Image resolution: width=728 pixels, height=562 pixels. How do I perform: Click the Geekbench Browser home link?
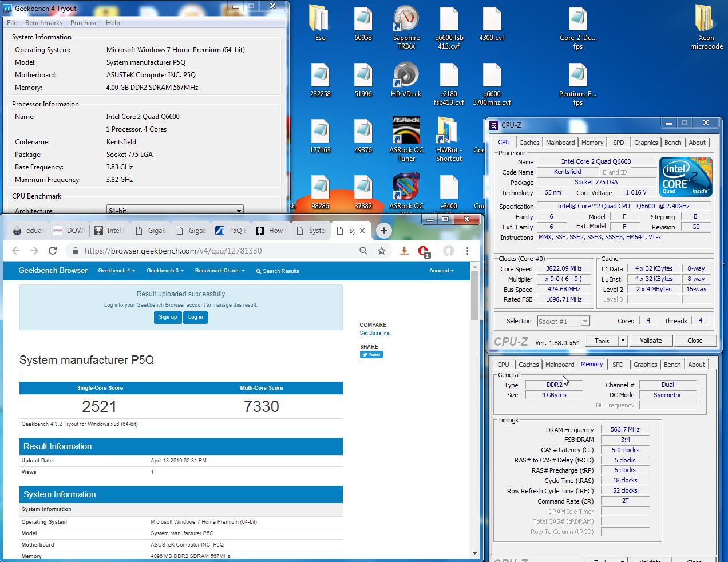pyautogui.click(x=53, y=270)
